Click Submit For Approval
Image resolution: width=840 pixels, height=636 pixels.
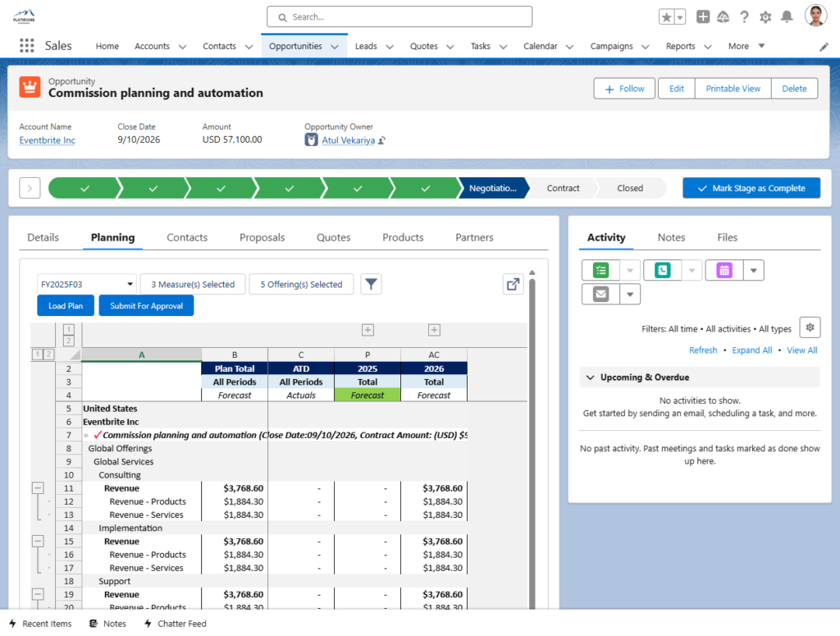(146, 306)
